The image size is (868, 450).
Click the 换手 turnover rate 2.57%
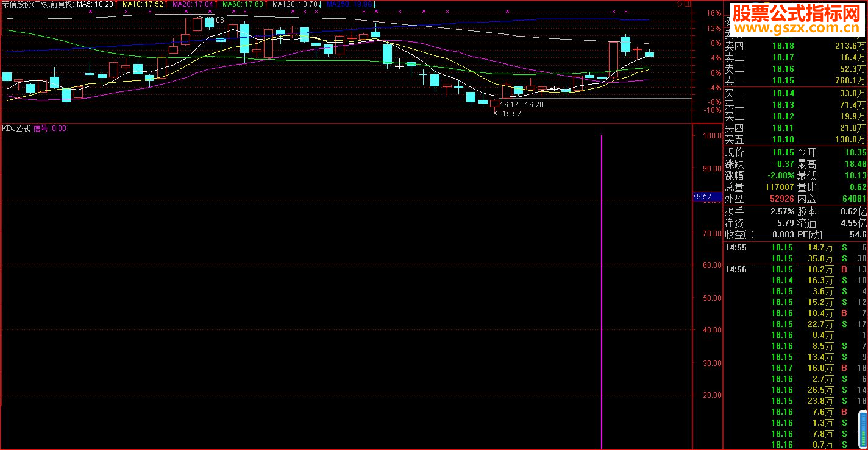[782, 211]
